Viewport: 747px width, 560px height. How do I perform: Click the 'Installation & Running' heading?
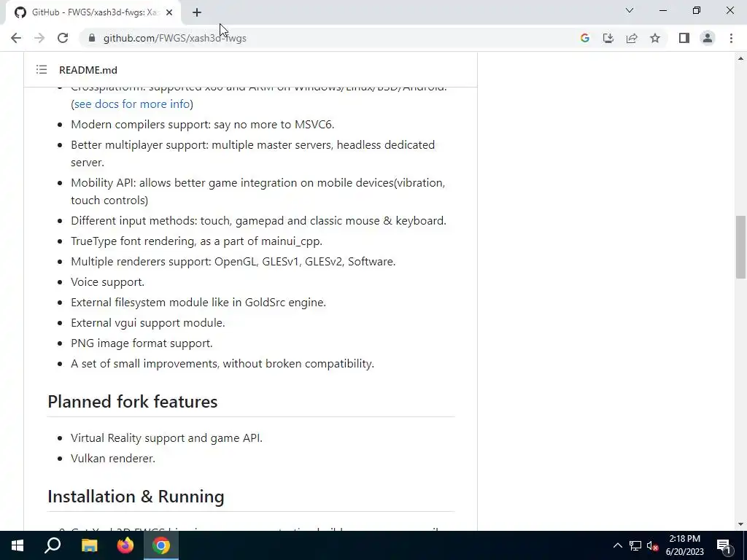point(136,496)
